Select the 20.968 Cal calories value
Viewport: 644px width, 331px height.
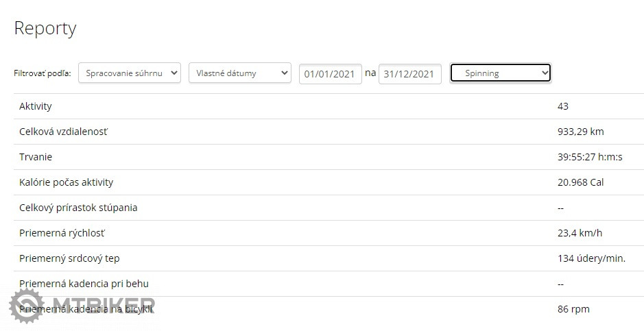(580, 182)
